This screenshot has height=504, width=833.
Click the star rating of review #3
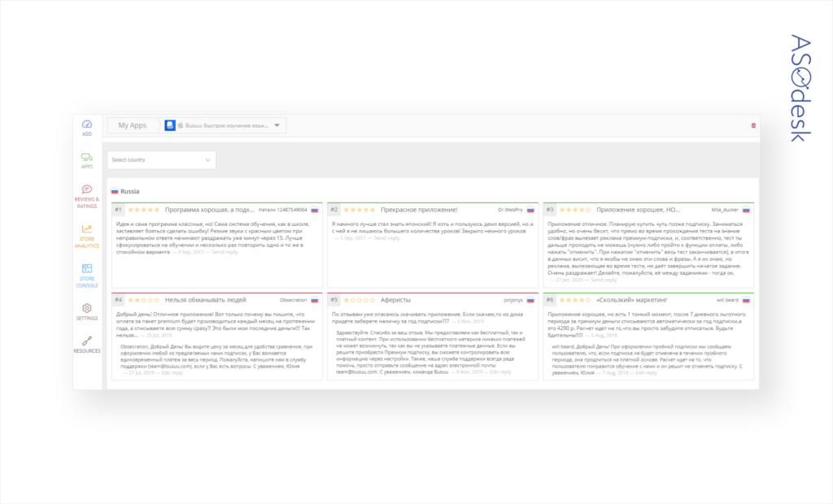tap(575, 210)
